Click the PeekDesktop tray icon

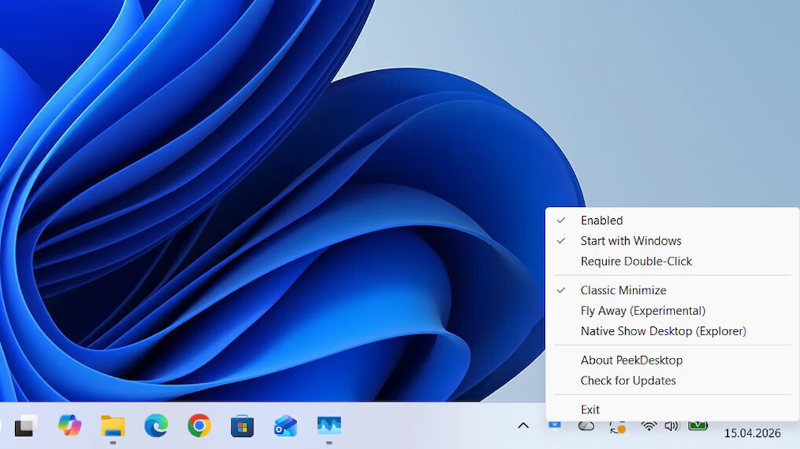[555, 425]
